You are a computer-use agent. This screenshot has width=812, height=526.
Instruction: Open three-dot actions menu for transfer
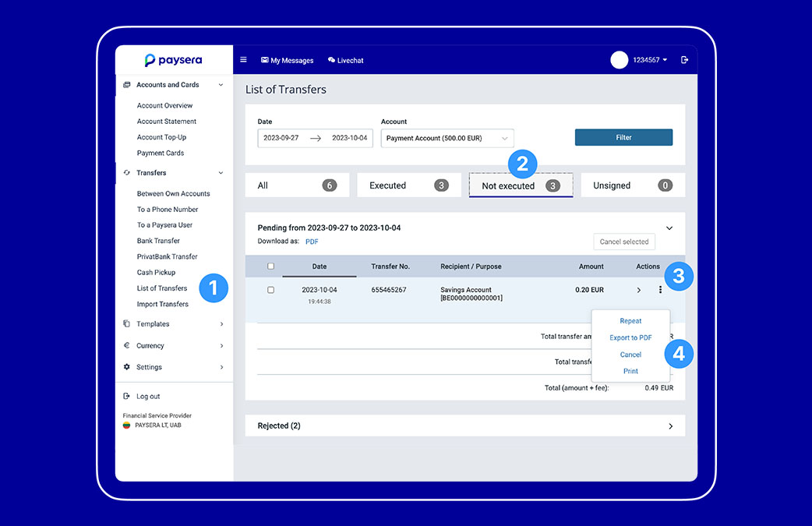pyautogui.click(x=660, y=290)
